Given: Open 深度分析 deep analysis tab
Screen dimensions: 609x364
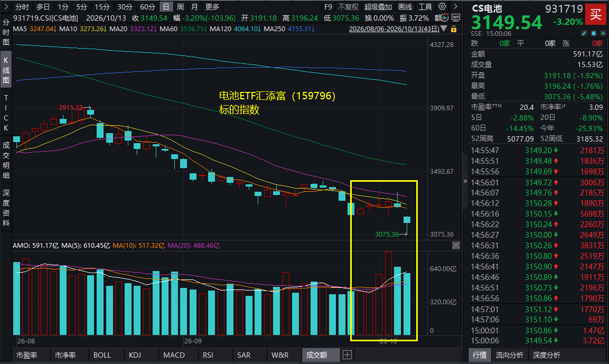Looking at the screenshot, I should [x=547, y=355].
